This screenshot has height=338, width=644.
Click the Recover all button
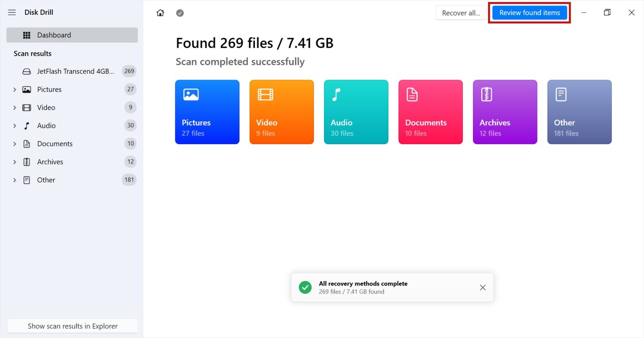[461, 13]
